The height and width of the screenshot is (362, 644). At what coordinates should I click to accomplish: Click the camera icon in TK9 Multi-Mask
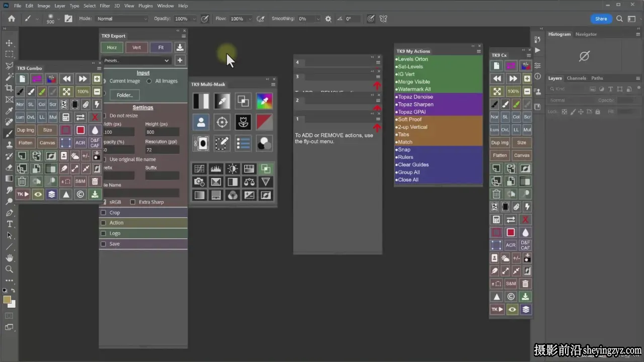pyautogui.click(x=199, y=182)
